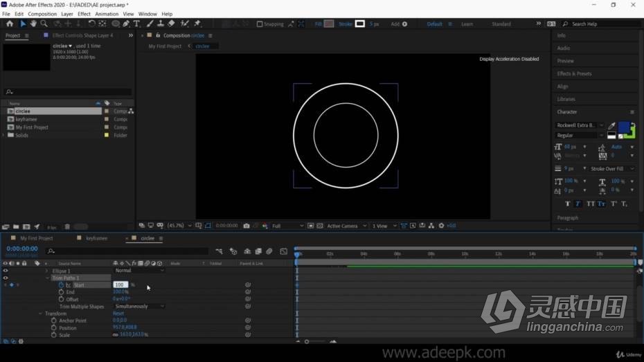Screen dimensions: 644x362
Task: Open the Full resolution dropdown
Action: point(287,226)
